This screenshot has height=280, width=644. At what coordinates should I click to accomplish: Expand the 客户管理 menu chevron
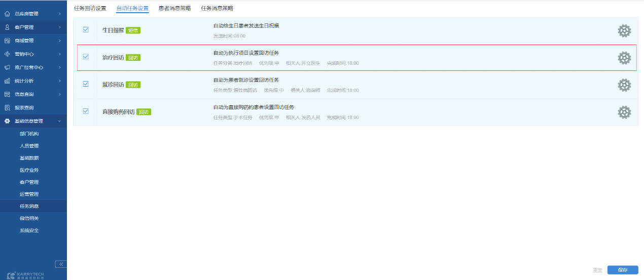coord(59,27)
